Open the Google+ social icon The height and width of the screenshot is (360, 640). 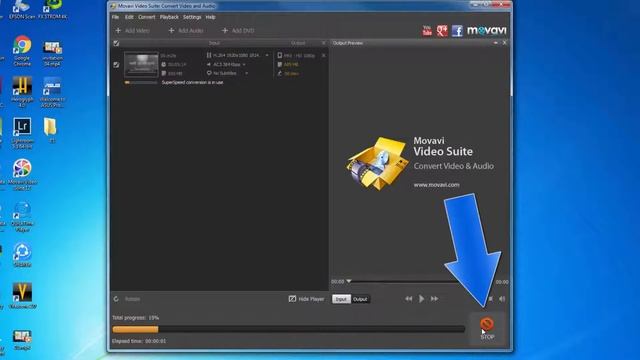442,31
